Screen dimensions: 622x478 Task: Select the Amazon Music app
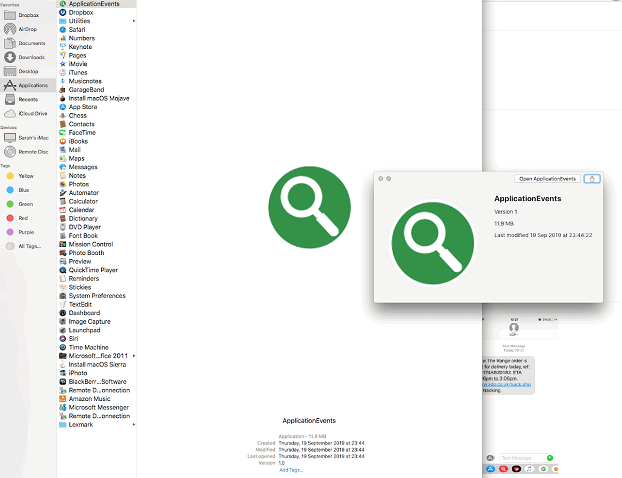pyautogui.click(x=90, y=398)
